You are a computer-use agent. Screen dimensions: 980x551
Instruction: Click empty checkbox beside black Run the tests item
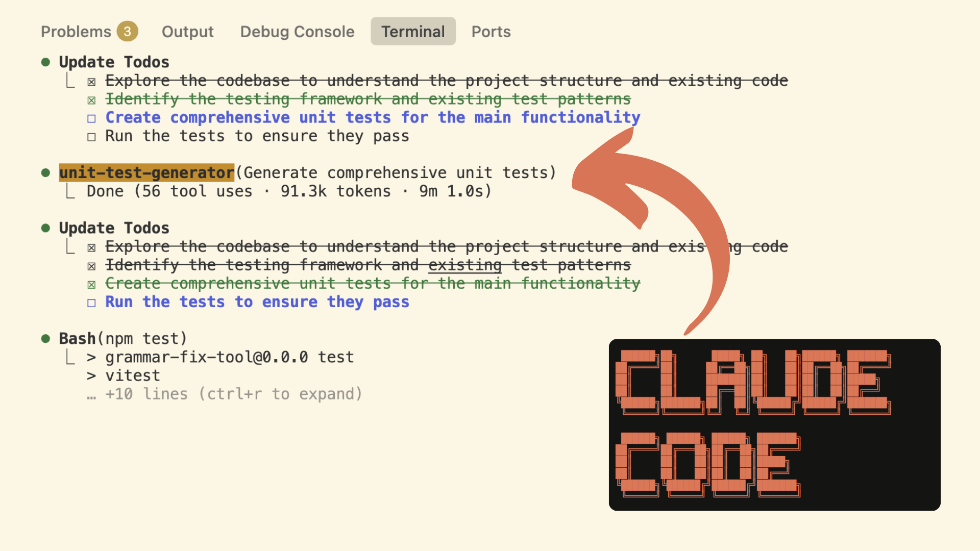pyautogui.click(x=91, y=137)
